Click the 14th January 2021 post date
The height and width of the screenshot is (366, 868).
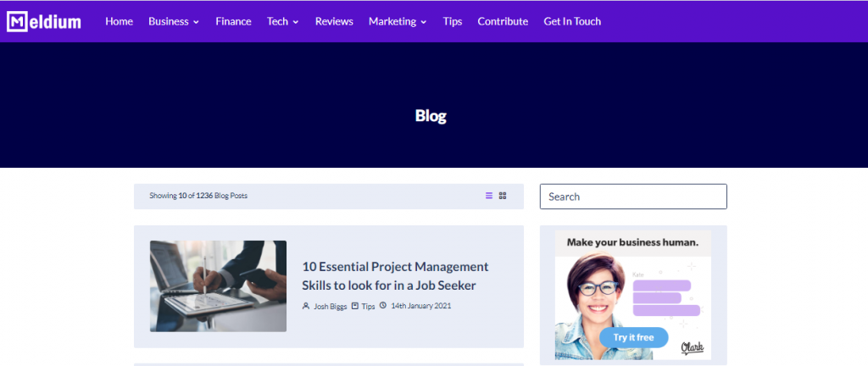pyautogui.click(x=420, y=305)
